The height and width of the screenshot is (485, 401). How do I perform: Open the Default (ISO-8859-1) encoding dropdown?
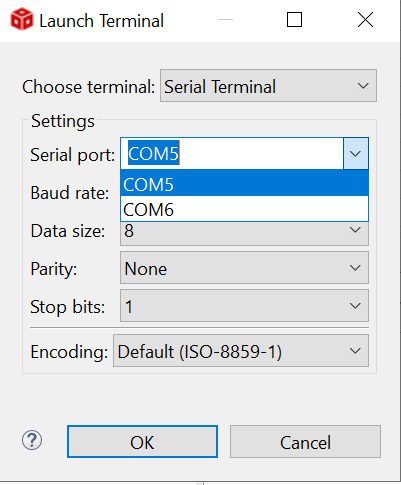[241, 351]
